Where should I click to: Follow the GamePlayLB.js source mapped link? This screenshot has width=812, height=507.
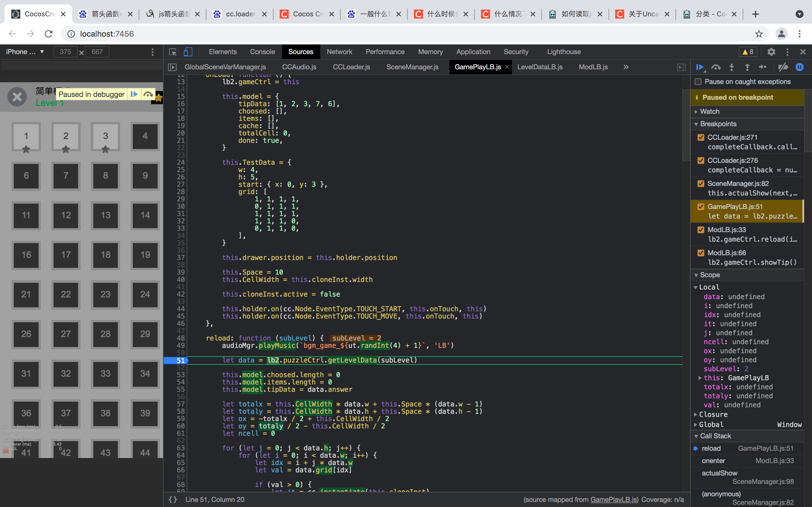[x=613, y=499]
